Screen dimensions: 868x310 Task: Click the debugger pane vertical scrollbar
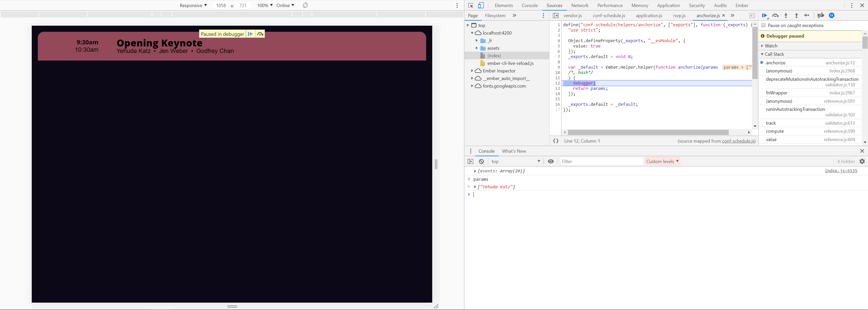pos(865,43)
